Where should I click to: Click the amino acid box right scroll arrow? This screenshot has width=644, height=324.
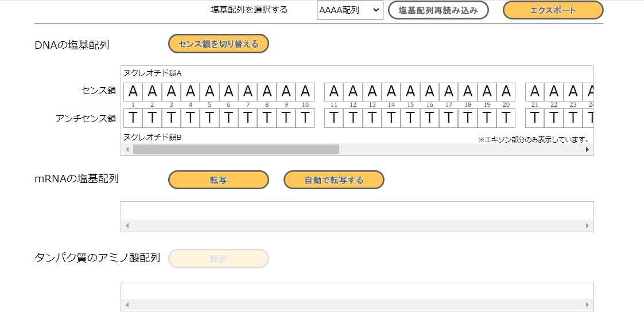[x=587, y=305]
